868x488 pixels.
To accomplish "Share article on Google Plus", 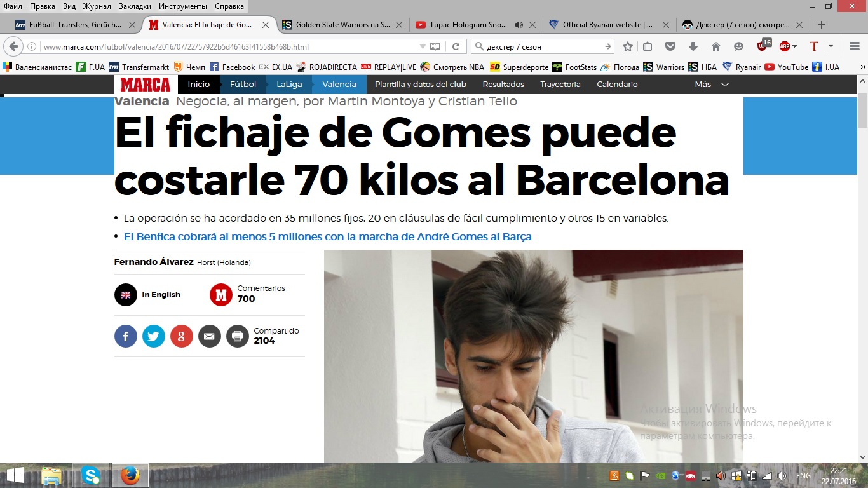I will [x=182, y=335].
